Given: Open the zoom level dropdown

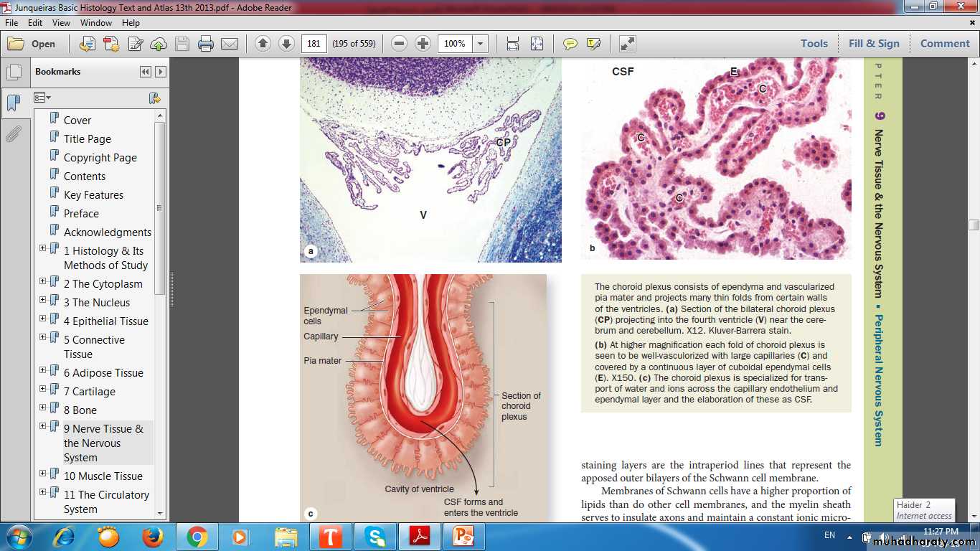Looking at the screenshot, I should click(x=481, y=44).
